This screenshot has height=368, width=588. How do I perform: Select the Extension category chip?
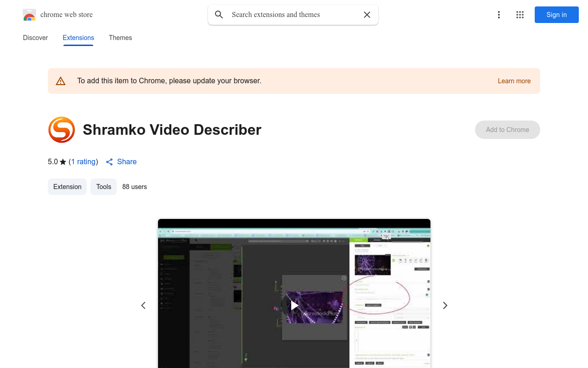[x=67, y=187]
